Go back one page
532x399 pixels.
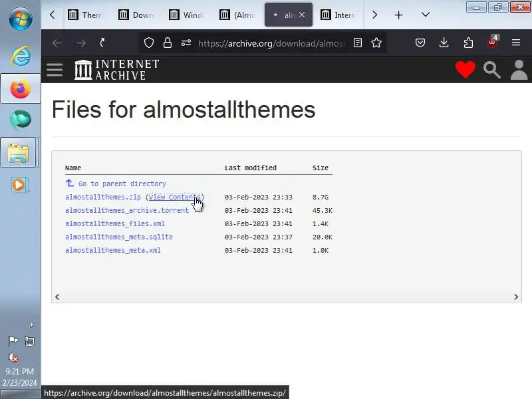[57, 43]
